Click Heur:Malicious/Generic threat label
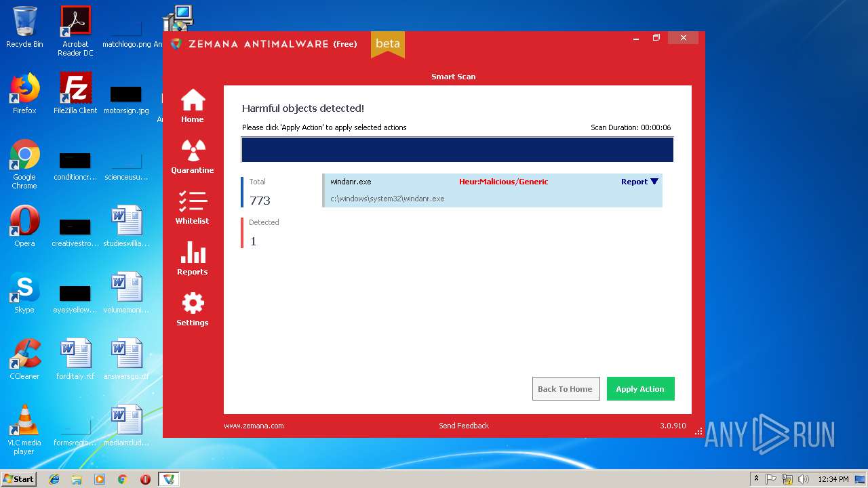The image size is (868, 488). point(503,182)
